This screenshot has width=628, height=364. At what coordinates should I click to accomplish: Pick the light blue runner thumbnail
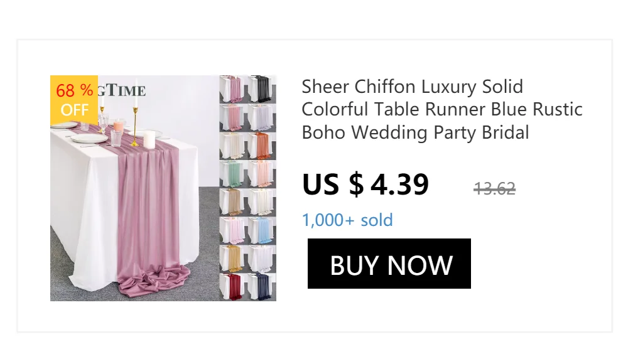pyautogui.click(x=262, y=230)
